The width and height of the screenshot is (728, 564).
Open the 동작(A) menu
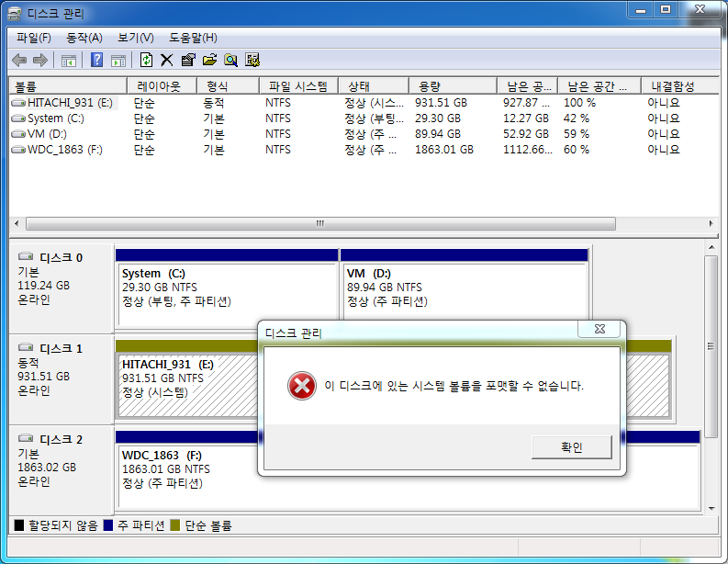click(84, 38)
